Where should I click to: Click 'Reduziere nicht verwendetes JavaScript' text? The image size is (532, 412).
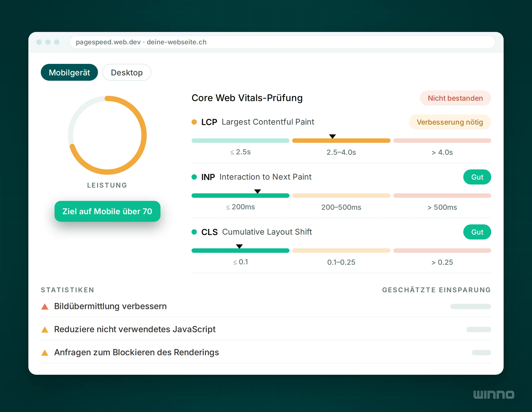coord(135,330)
